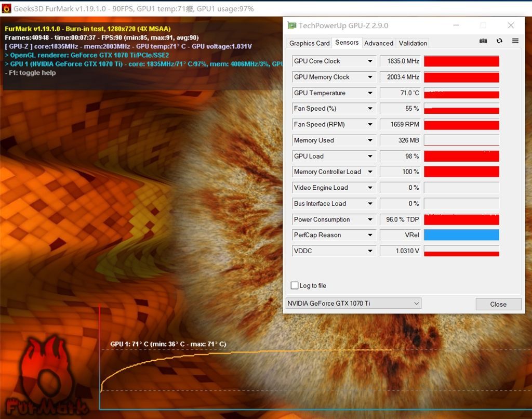
Task: Open the VDDC sensor dropdown
Action: (370, 251)
